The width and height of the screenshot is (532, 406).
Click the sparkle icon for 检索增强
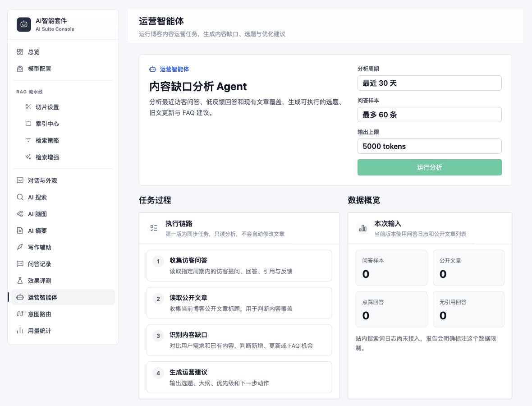tap(28, 157)
